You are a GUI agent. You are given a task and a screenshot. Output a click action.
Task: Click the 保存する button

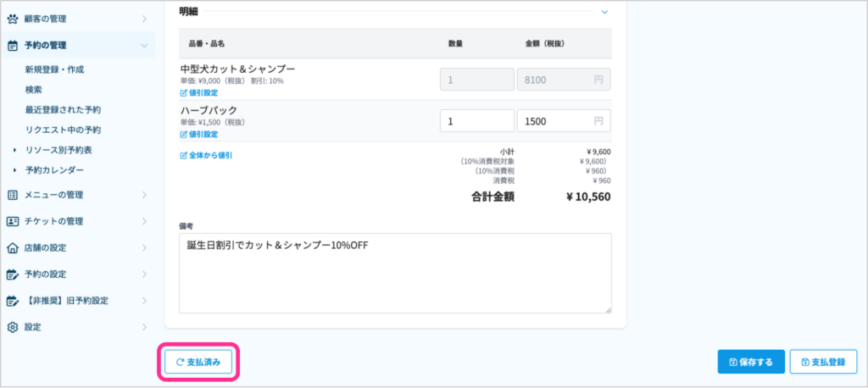(x=751, y=363)
